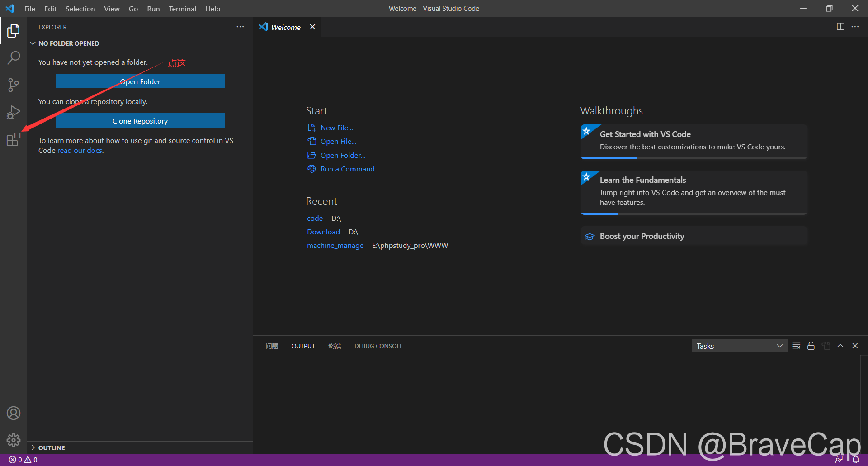Switch to the 问题 panel tab
This screenshot has width=868, height=466.
[x=272, y=346]
